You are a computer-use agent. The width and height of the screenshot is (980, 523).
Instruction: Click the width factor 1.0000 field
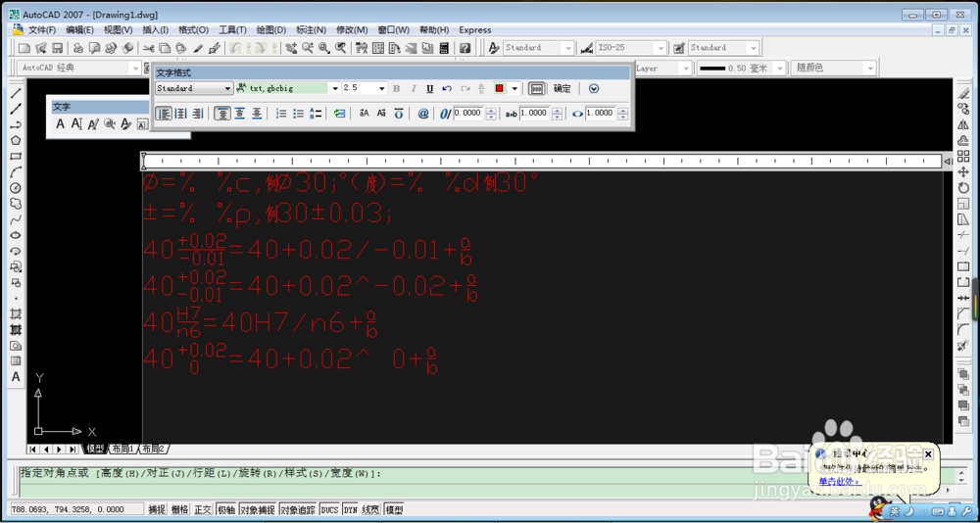(x=601, y=114)
